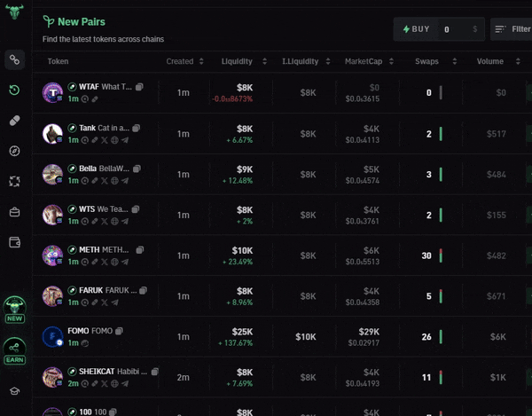This screenshot has width=532, height=416.
Task: Open the Filter button
Action: (512, 29)
